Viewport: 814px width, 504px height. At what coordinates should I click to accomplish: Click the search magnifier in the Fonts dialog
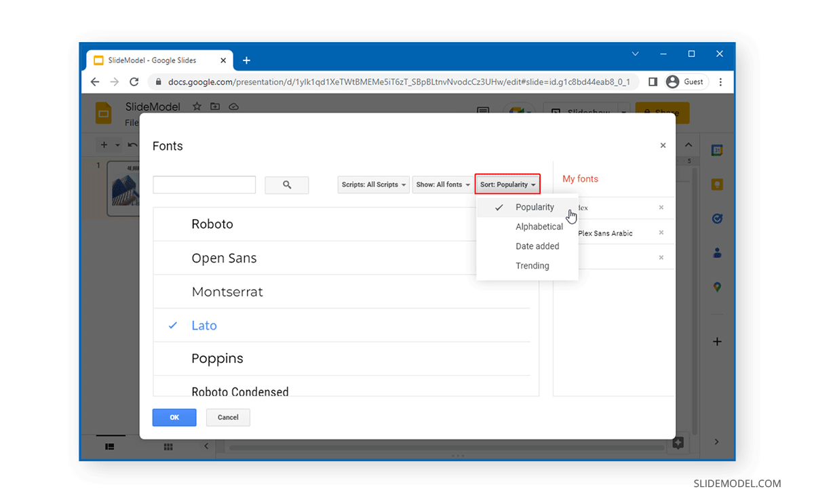coord(286,185)
